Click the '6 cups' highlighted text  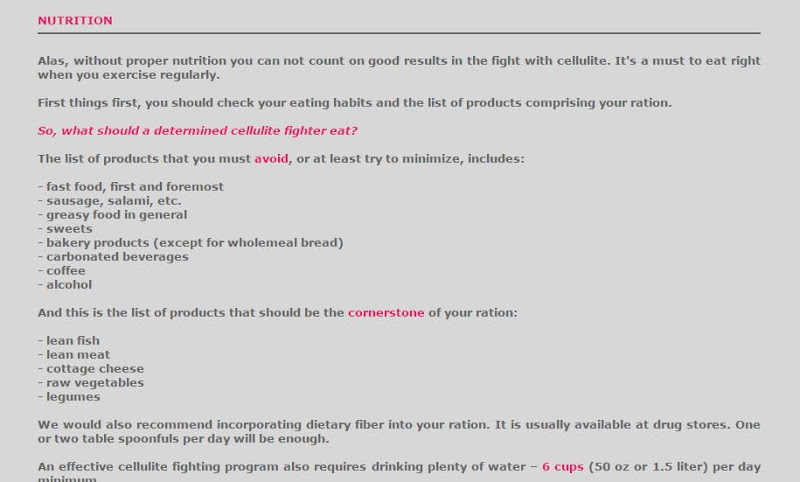tap(563, 467)
